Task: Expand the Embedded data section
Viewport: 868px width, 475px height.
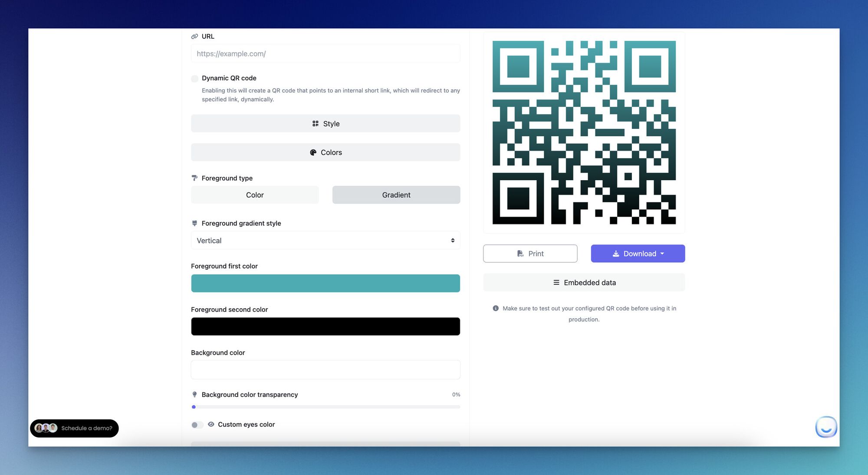Action: [x=584, y=282]
